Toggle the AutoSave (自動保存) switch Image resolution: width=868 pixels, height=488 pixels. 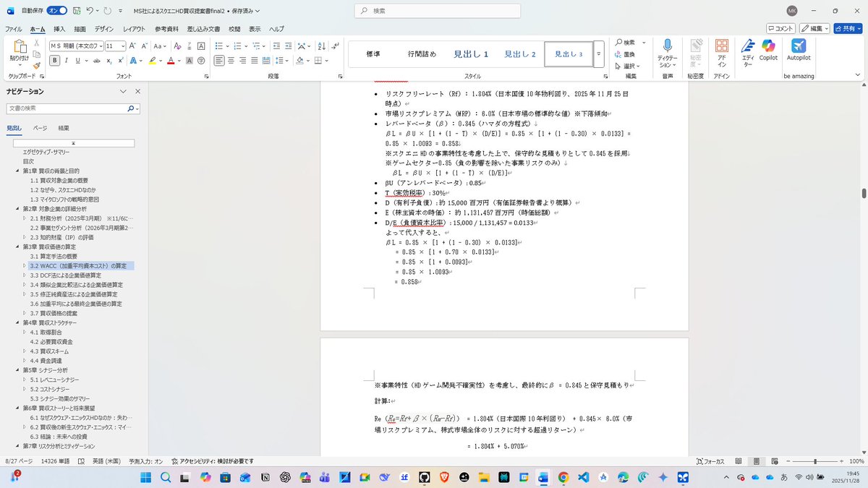(x=57, y=11)
